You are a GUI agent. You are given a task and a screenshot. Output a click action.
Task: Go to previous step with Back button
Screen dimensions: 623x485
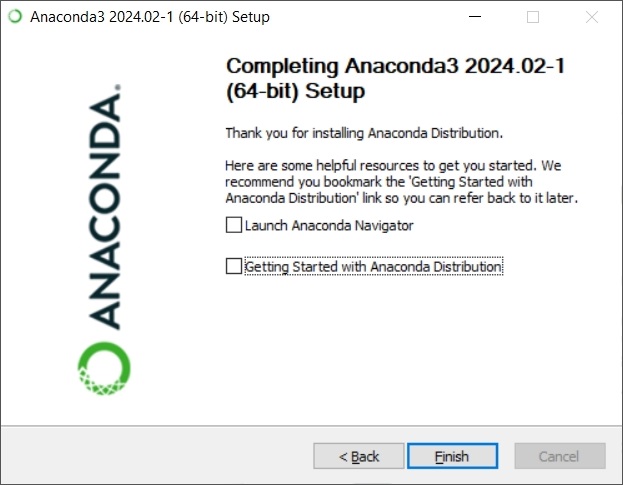tap(359, 456)
